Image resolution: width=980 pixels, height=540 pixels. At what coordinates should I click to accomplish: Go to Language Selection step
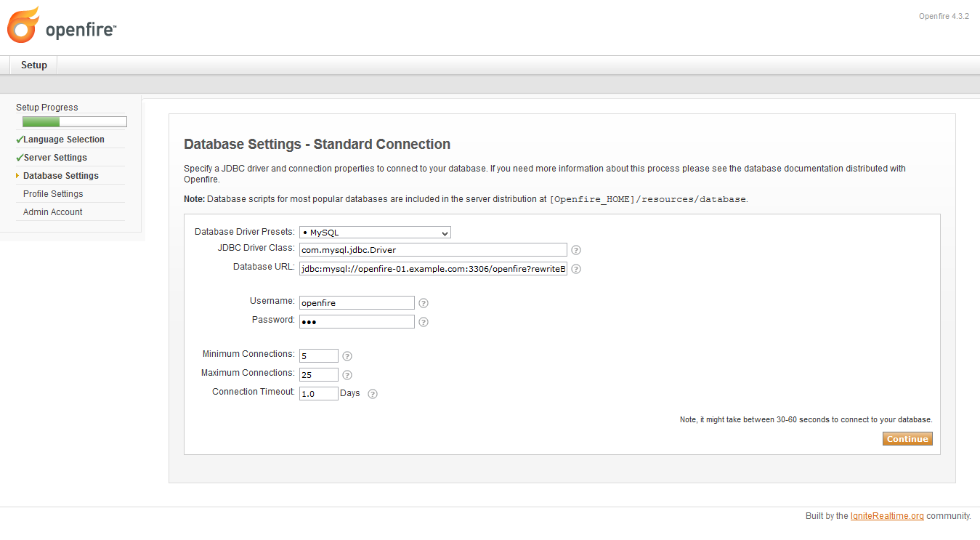click(x=64, y=140)
